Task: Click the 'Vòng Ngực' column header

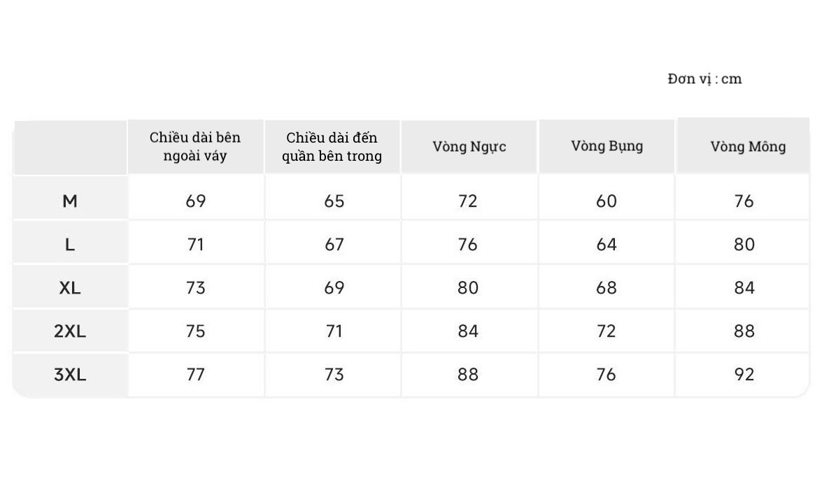Action: pyautogui.click(x=469, y=147)
